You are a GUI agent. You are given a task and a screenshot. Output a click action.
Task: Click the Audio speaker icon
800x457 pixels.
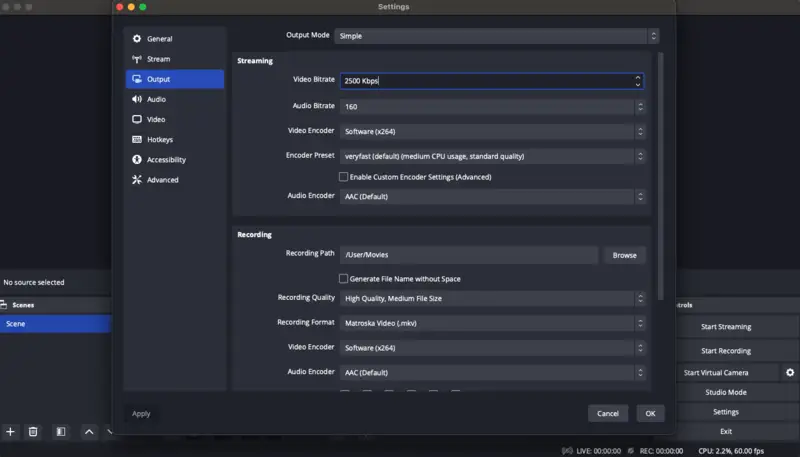(137, 99)
